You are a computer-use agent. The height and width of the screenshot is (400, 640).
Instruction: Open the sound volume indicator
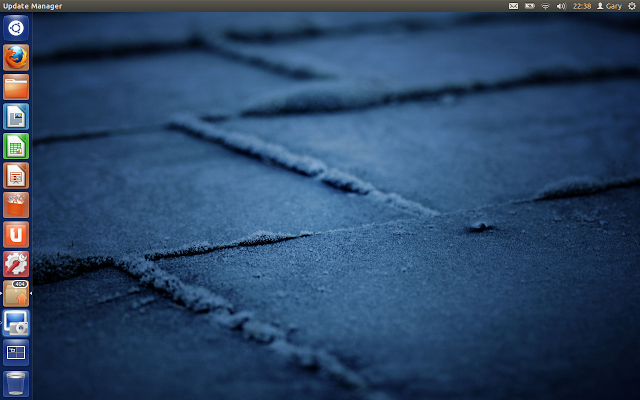tap(562, 6)
